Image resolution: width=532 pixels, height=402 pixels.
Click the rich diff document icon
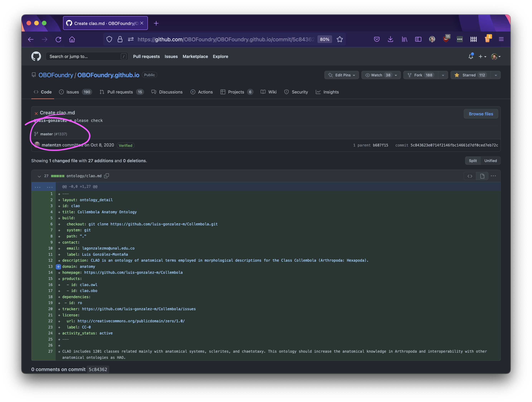pos(482,176)
